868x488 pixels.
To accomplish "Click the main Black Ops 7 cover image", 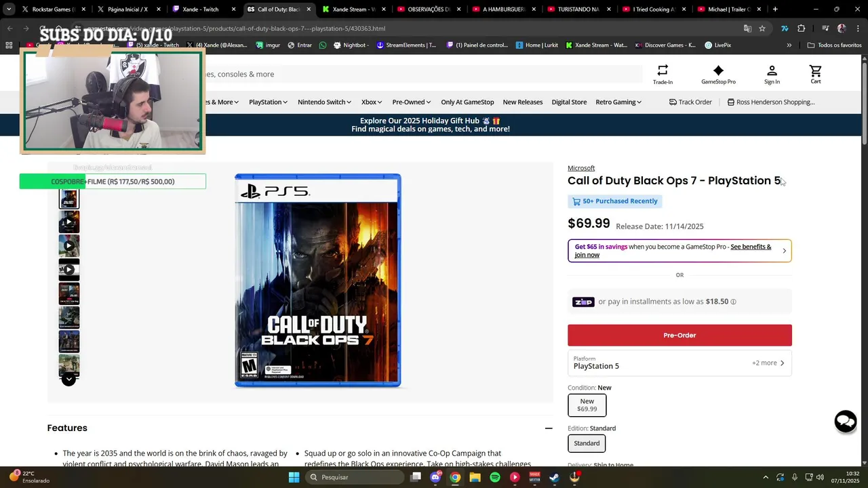I will [317, 281].
